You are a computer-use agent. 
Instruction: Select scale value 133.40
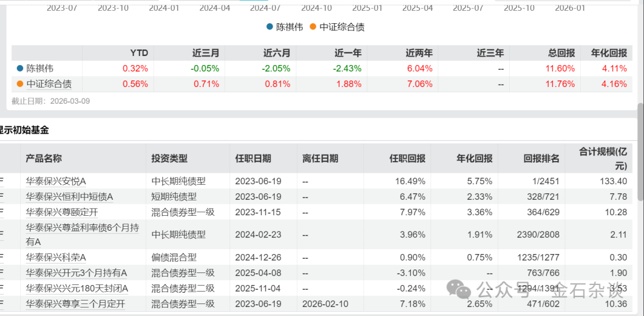614,181
